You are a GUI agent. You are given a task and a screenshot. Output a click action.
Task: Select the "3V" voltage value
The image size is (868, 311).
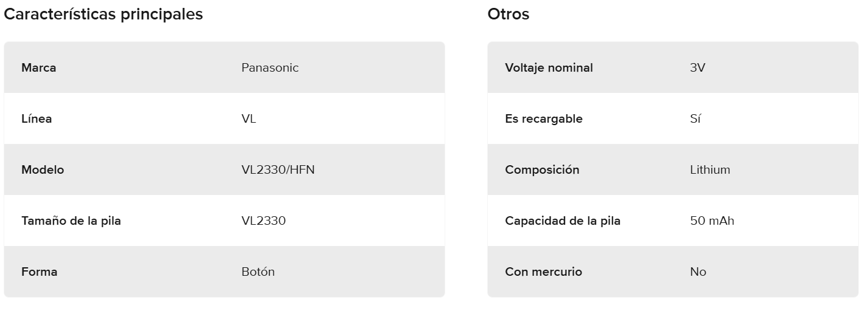click(x=698, y=67)
